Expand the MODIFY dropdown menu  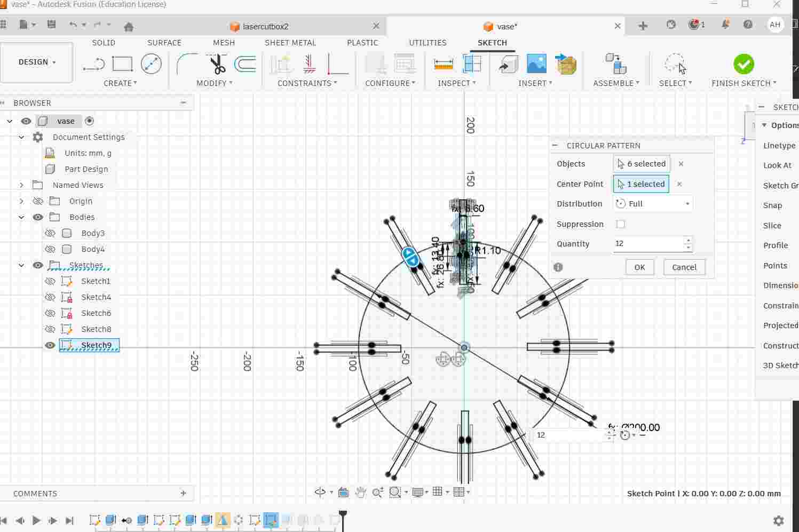(215, 83)
